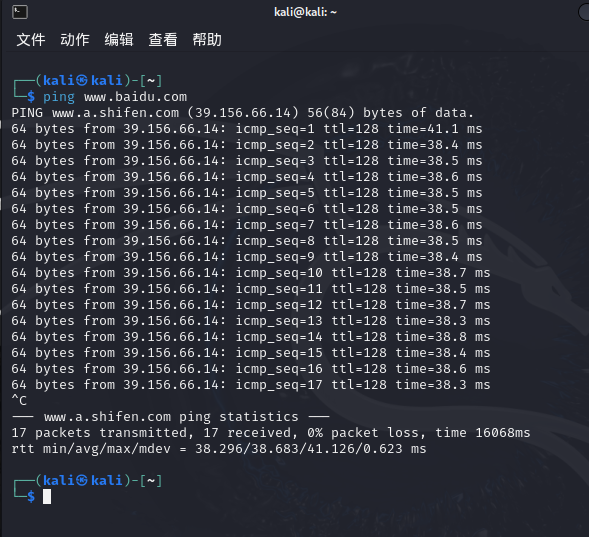Click the 17 packets transmitted summary line

(x=271, y=433)
